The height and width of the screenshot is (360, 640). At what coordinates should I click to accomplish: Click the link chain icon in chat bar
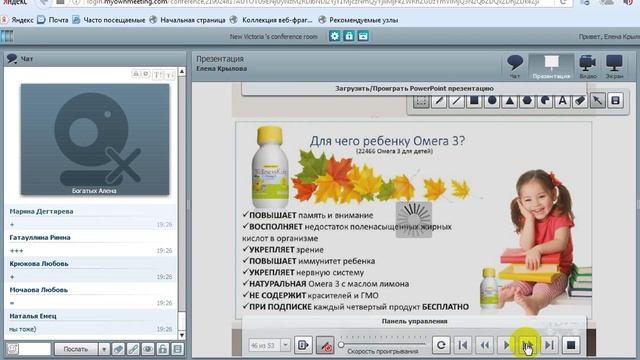[x=133, y=349]
